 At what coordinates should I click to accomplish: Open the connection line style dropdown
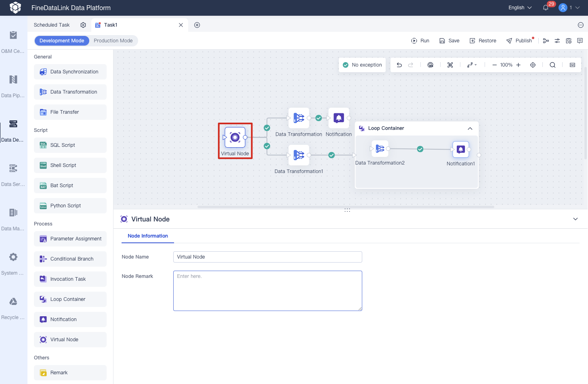click(x=472, y=65)
